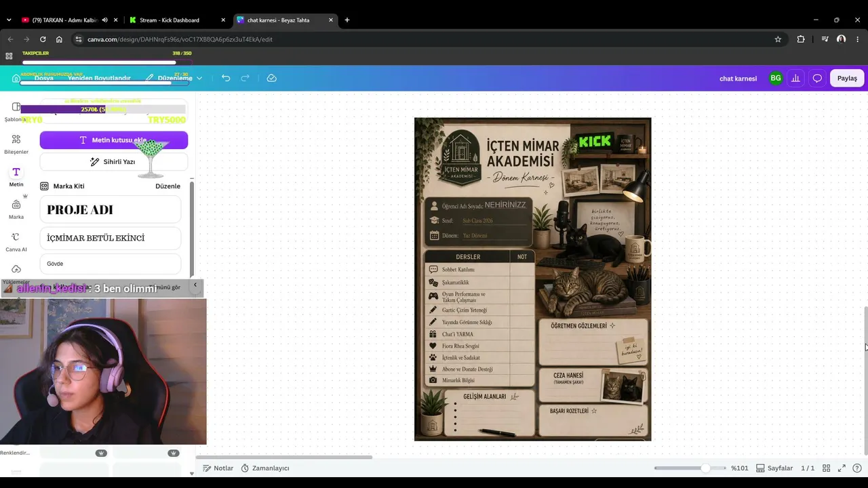
Task: Open the analytics bar chart icon
Action: point(795,78)
